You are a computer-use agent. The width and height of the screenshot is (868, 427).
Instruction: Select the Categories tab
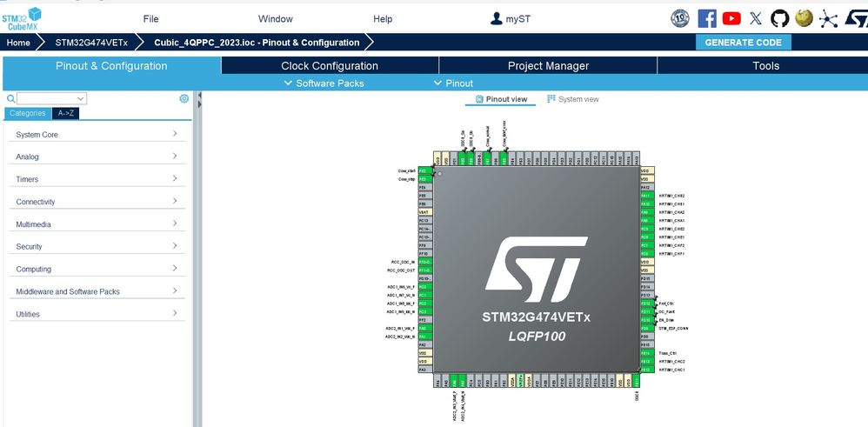pyautogui.click(x=28, y=113)
